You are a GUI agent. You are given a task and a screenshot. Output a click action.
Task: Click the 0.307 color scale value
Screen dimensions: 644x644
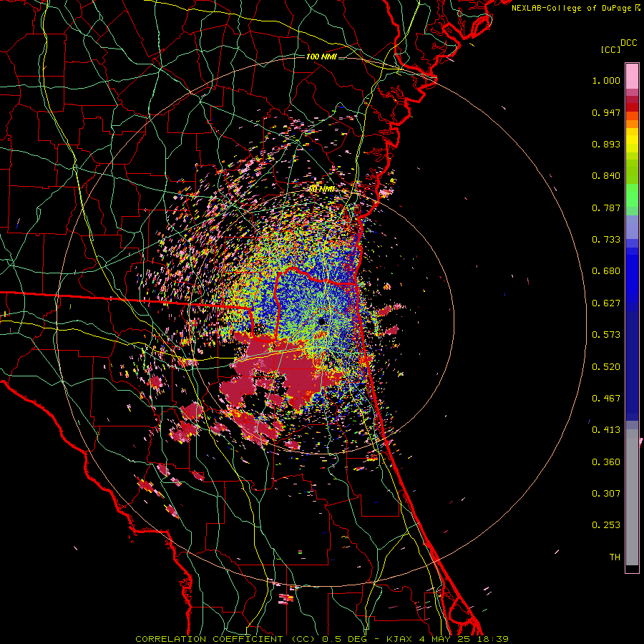(x=606, y=494)
